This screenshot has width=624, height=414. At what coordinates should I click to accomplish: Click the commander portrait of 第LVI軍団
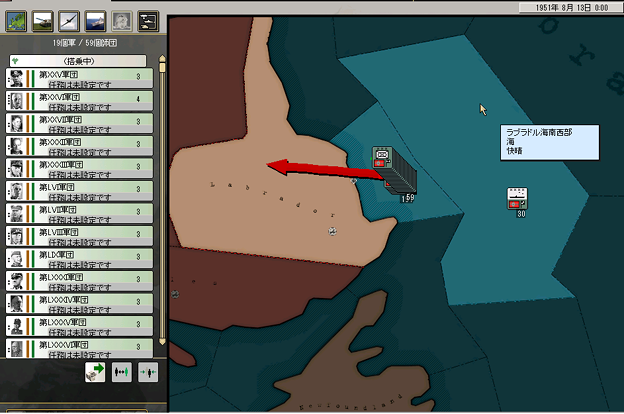click(16, 191)
